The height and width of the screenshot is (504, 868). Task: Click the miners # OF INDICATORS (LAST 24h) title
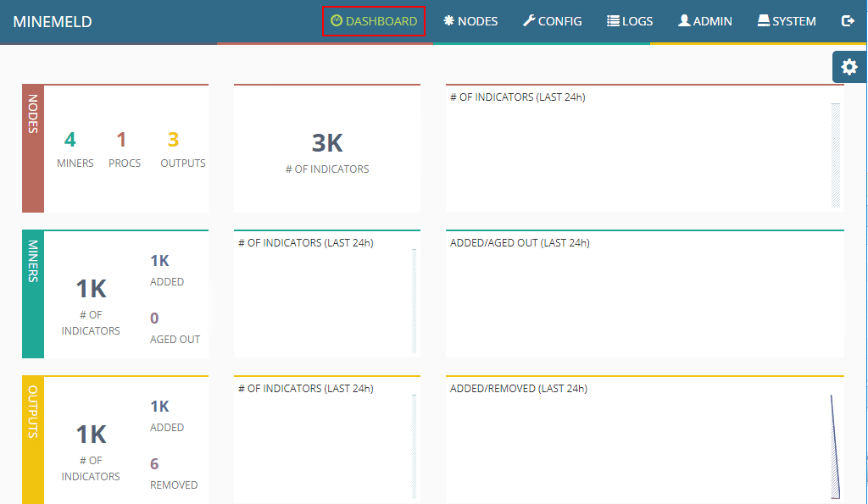point(305,243)
